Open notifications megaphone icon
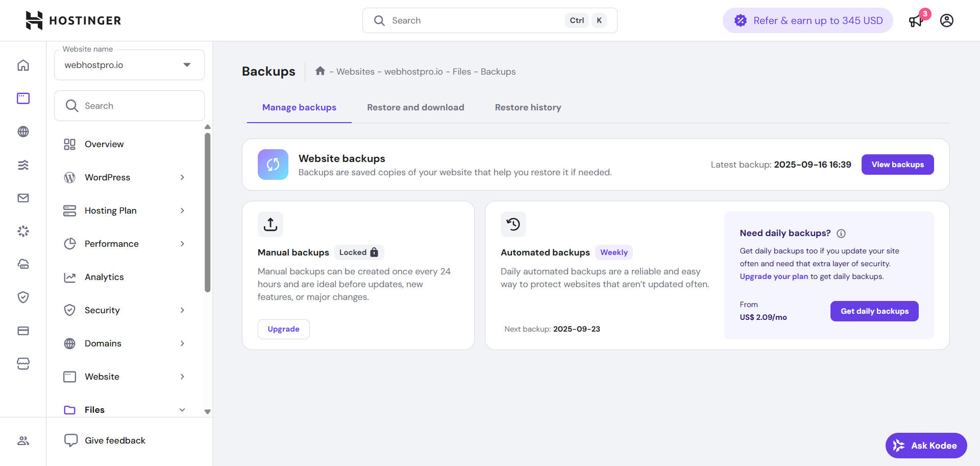The width and height of the screenshot is (980, 466). click(x=916, y=20)
